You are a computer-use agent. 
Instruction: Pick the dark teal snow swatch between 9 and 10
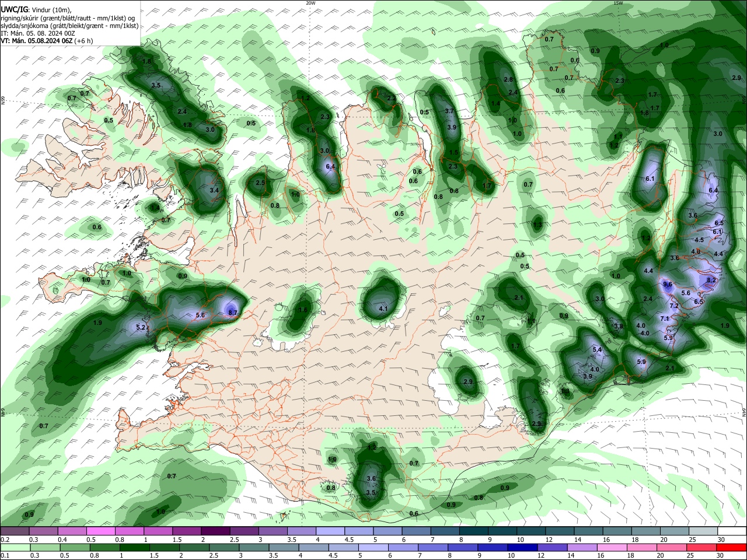(x=503, y=531)
